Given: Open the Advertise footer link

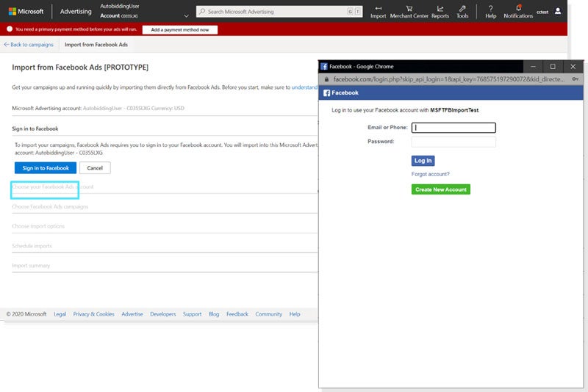Looking at the screenshot, I should point(132,314).
